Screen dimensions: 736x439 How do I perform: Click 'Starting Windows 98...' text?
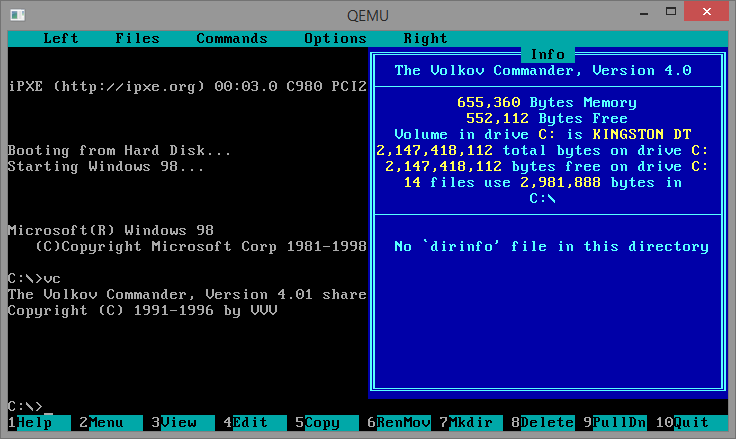(106, 166)
